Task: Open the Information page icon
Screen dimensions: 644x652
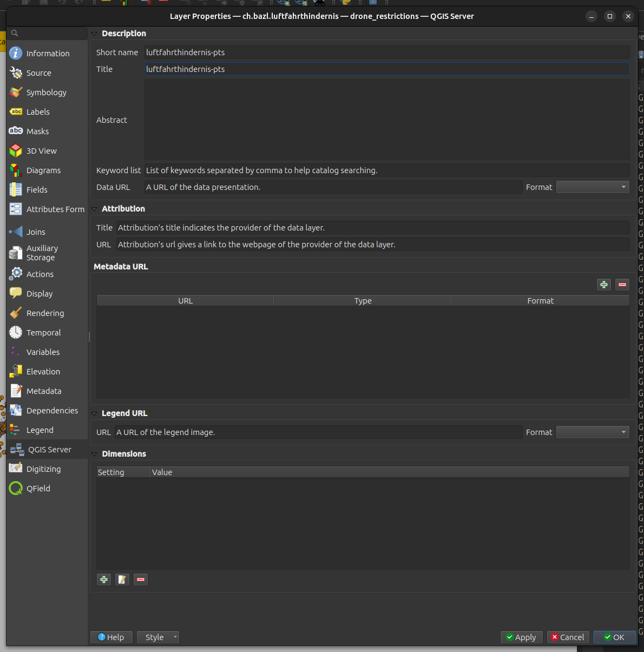Action: (x=16, y=53)
